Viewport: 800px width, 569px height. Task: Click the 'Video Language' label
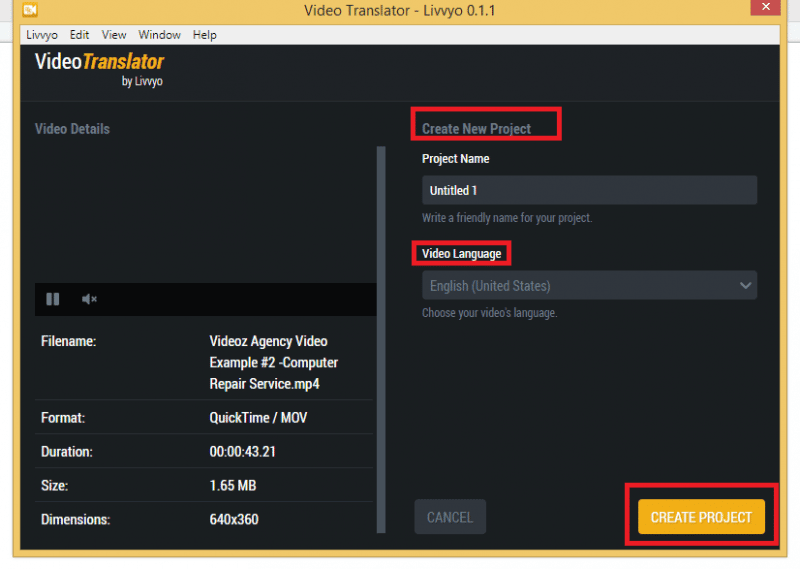[x=461, y=254]
